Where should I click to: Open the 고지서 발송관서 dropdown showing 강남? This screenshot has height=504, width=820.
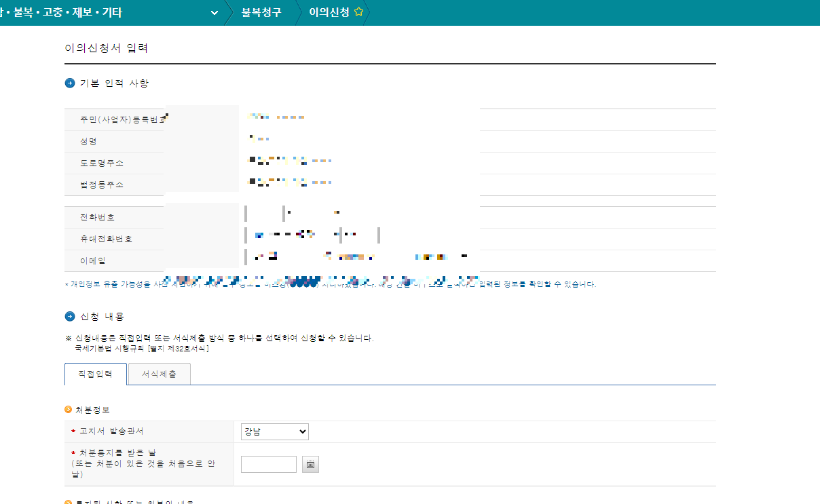coord(274,431)
